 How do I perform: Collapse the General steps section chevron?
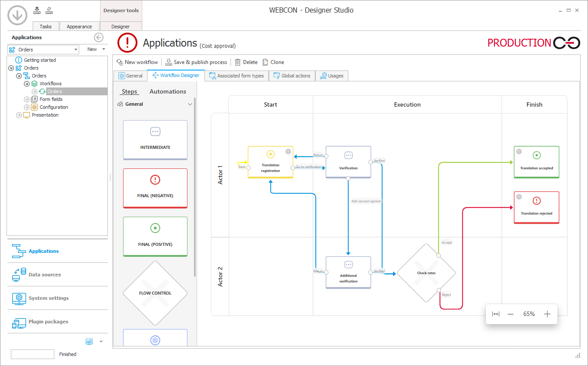click(190, 104)
